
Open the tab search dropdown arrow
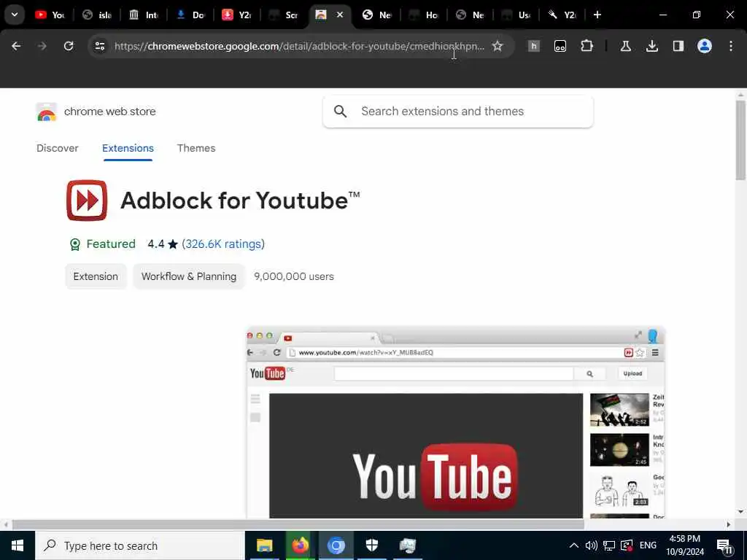click(15, 15)
